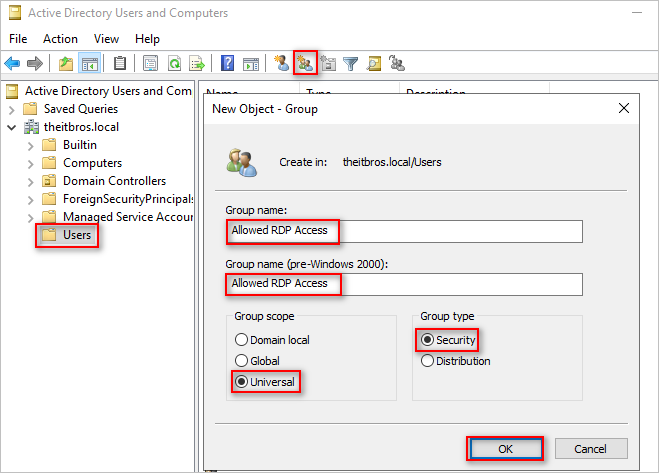Toggle the Show/Hide Console Tree icon

click(89, 64)
